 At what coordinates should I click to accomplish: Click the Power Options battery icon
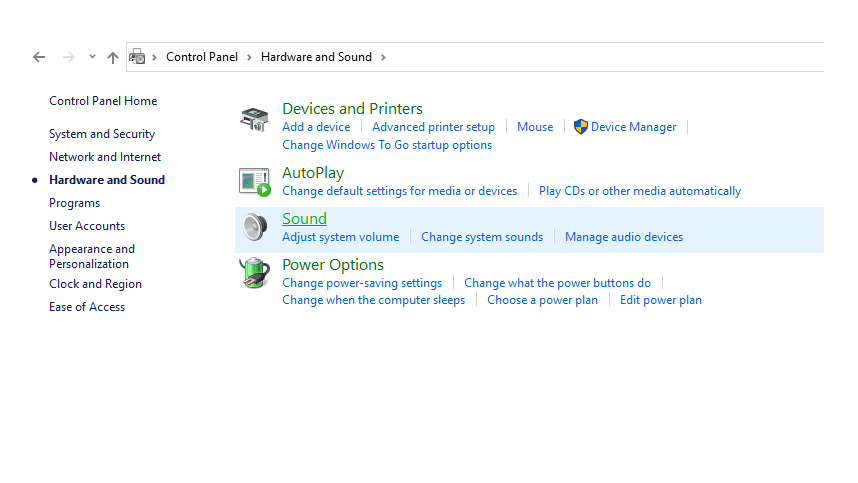coord(254,273)
